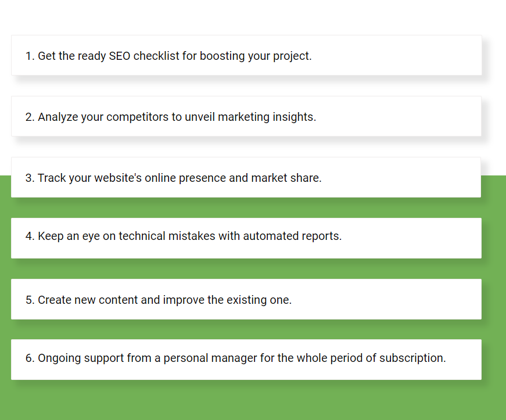Choose the "Keep an eye on technical mistakes" card
Image resolution: width=506 pixels, height=420 pixels.
click(246, 238)
